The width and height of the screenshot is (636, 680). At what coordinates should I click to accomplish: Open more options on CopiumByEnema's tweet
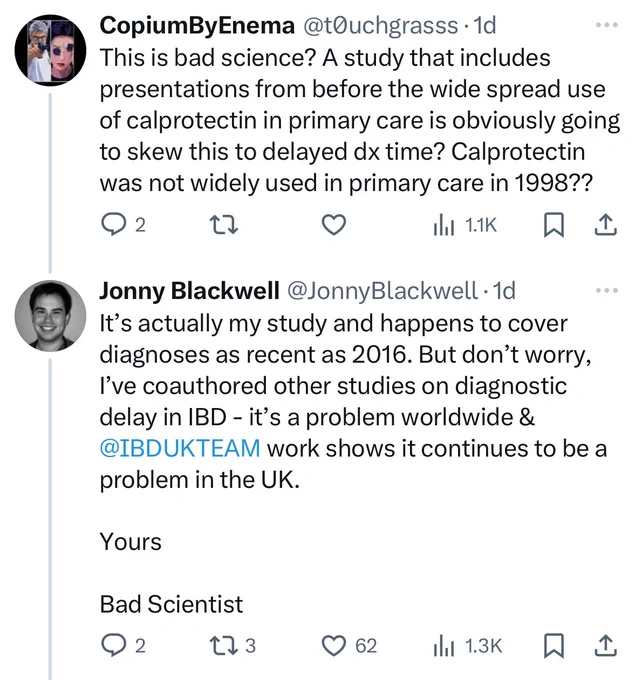(607, 25)
